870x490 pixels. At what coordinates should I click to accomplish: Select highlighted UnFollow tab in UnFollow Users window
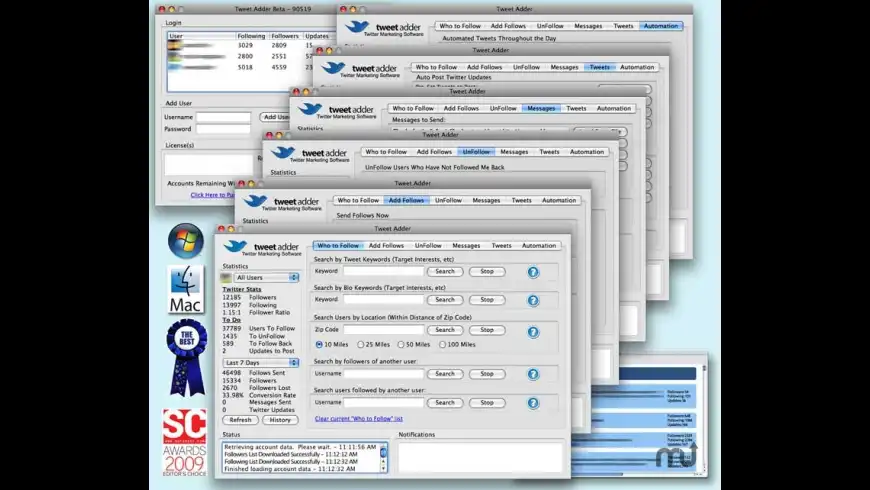click(476, 151)
